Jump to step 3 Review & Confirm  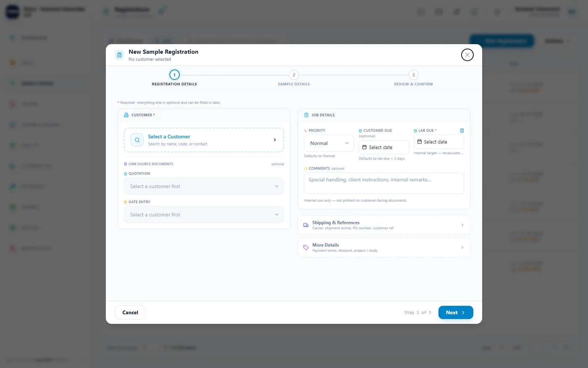(x=413, y=75)
